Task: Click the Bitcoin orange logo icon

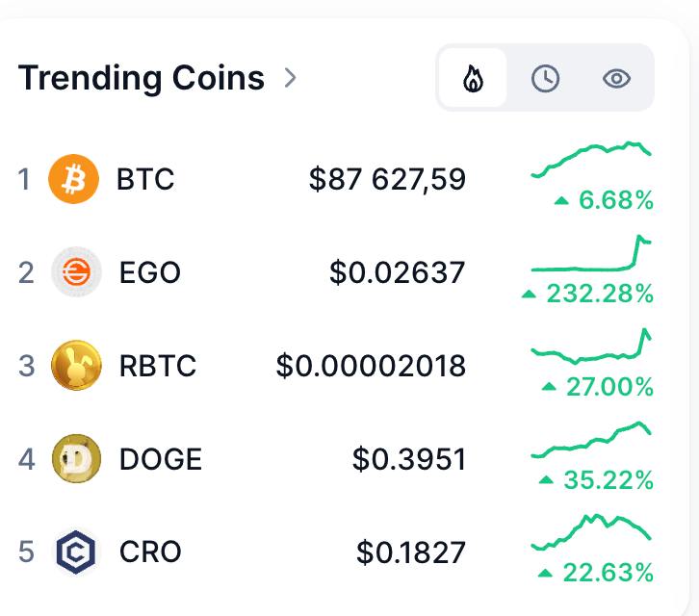Action: click(x=73, y=179)
